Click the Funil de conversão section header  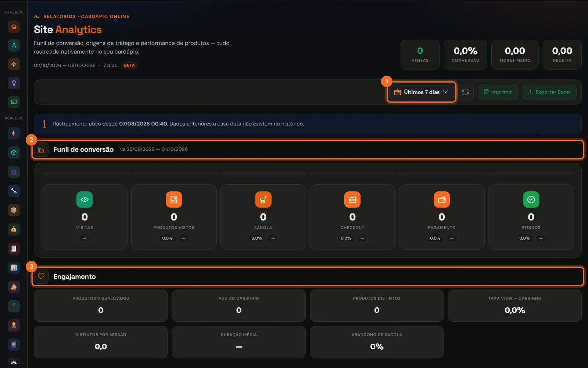[x=308, y=149]
